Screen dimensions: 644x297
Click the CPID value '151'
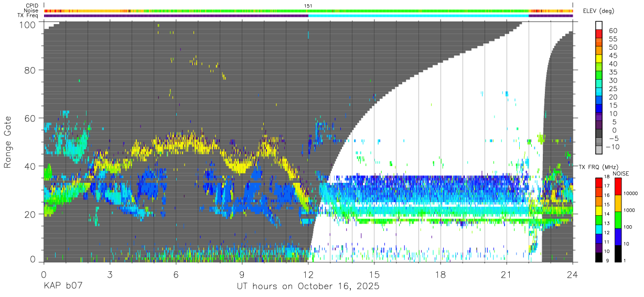(x=308, y=6)
